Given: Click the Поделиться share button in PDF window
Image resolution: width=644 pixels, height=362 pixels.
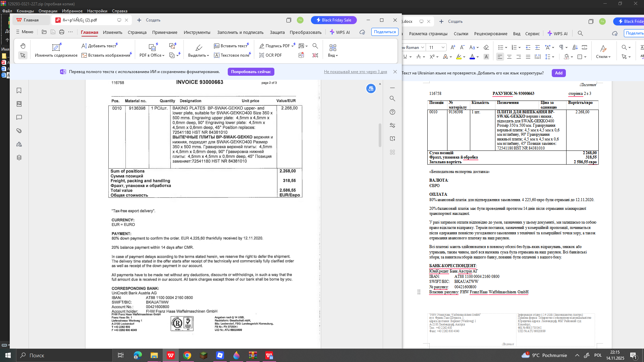Looking at the screenshot, I should pyautogui.click(x=385, y=32).
